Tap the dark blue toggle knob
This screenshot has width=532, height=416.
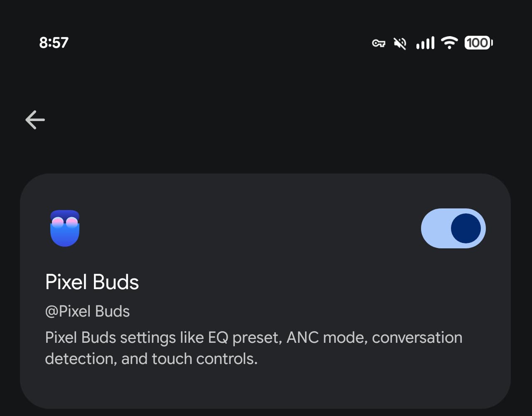click(466, 228)
